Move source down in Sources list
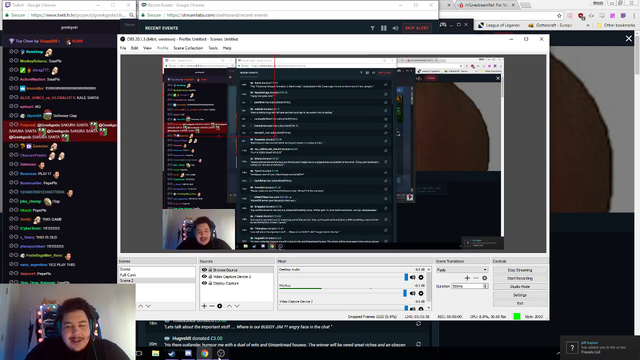Viewport: 640px width, 360px height. click(237, 306)
